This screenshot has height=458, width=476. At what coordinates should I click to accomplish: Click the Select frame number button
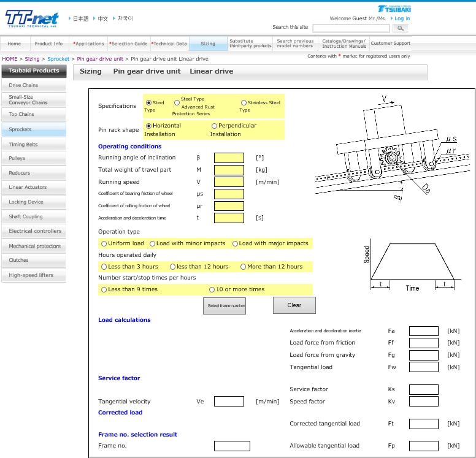pos(225,305)
